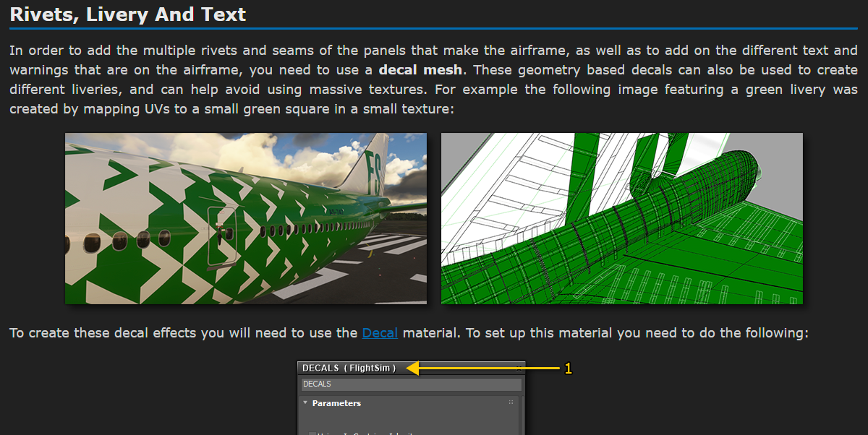The height and width of the screenshot is (435, 868).
Task: Click the Parameters rollout grip dots icon
Action: [x=511, y=402]
